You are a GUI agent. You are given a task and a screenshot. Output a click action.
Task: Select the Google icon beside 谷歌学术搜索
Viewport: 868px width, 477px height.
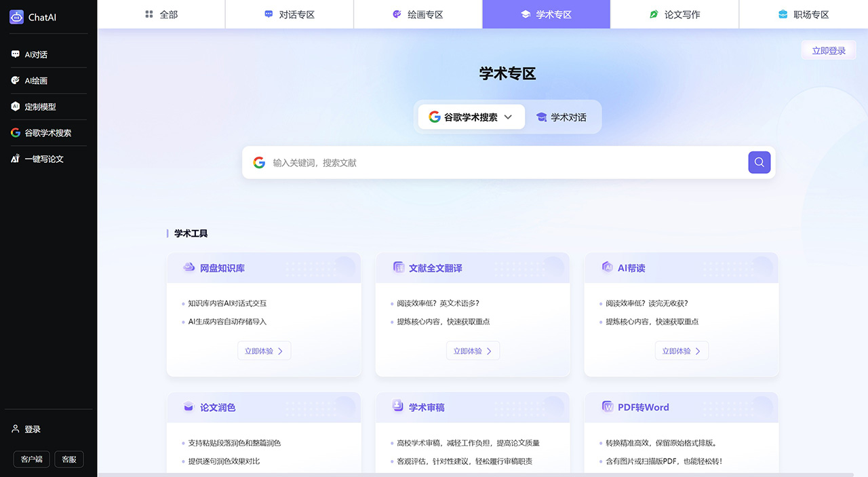[16, 132]
